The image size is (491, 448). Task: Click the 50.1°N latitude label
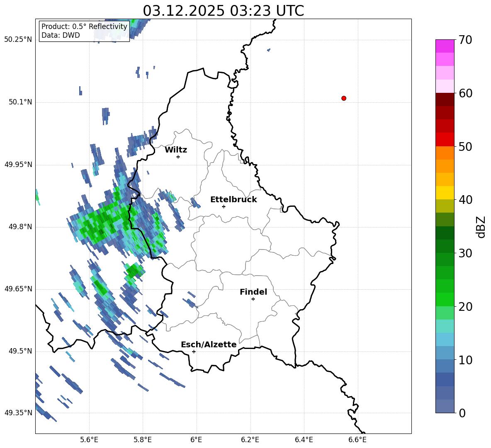[20, 102]
